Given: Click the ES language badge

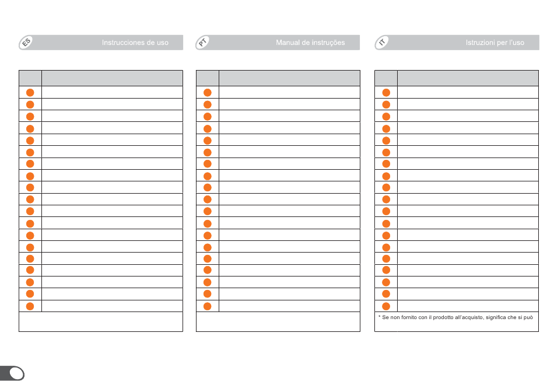Looking at the screenshot, I should tap(26, 43).
